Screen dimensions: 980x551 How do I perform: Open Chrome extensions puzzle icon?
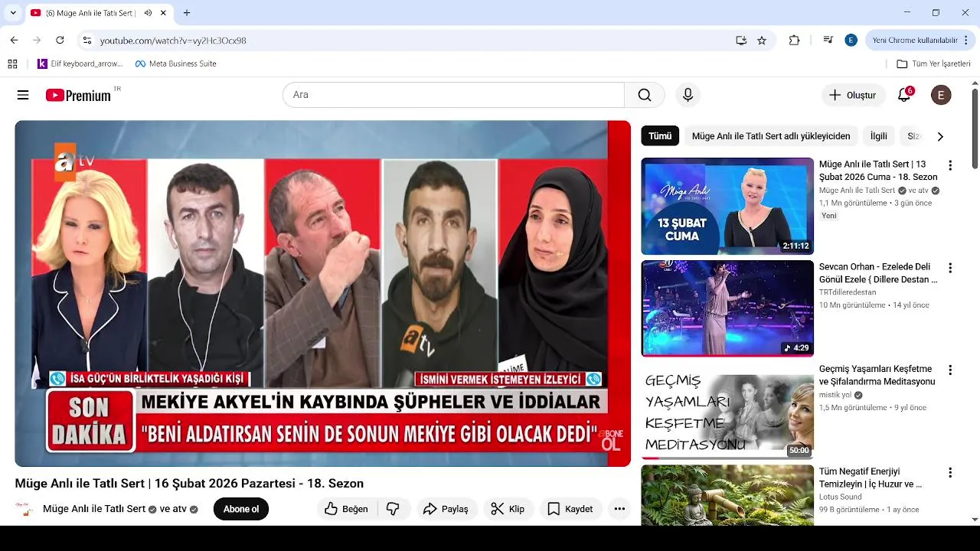tap(794, 41)
